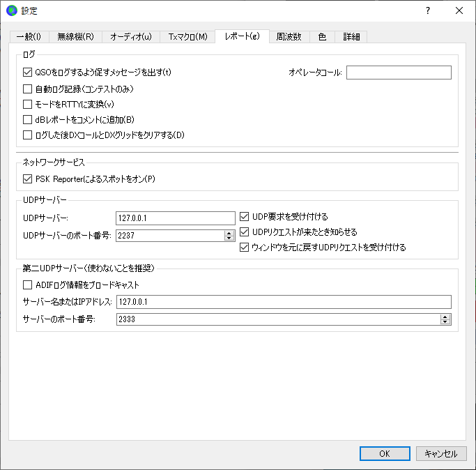Image resolution: width=476 pixels, height=470 pixels.
Task: Confirm settings with the OK button
Action: pos(385,453)
